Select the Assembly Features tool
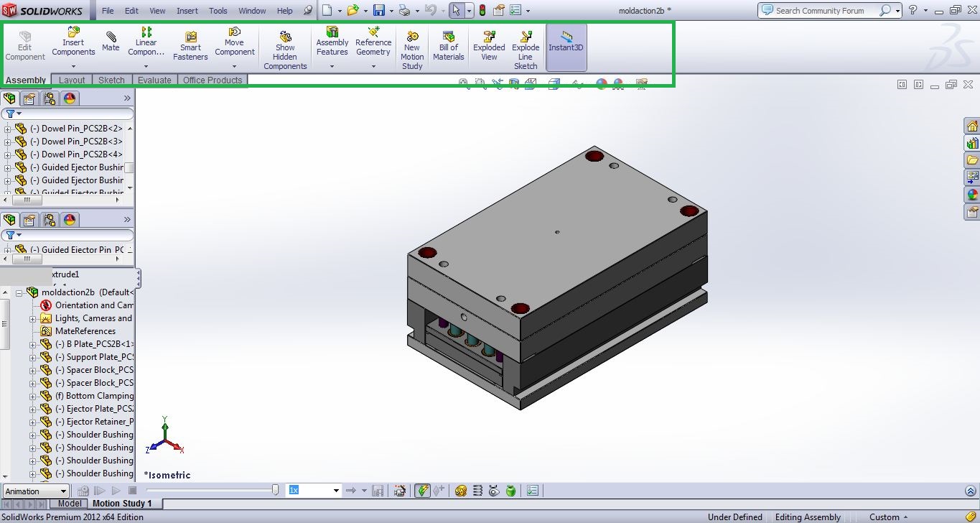Screen dimensions: 980x523 pyautogui.click(x=332, y=43)
